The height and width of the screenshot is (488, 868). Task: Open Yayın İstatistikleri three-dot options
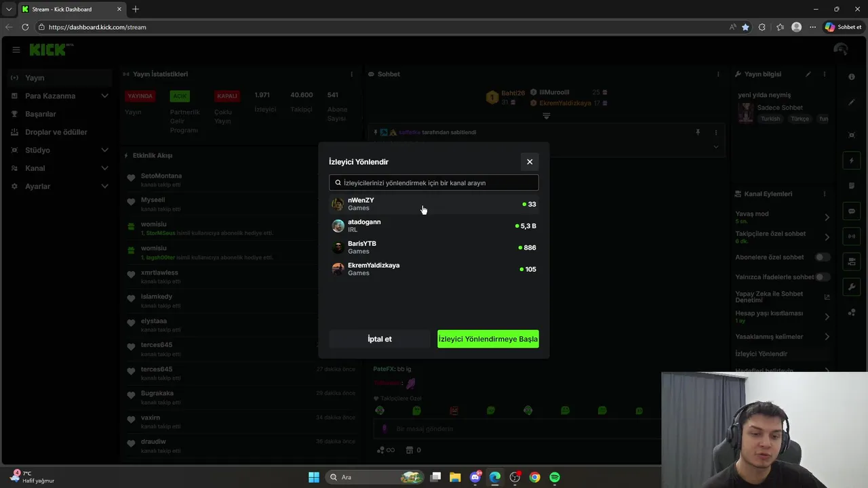(x=351, y=74)
